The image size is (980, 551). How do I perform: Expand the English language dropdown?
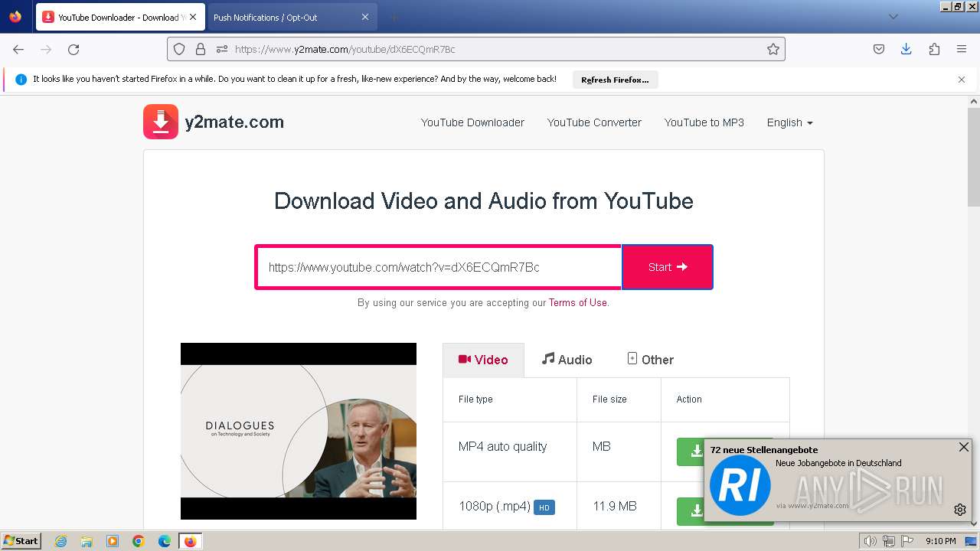click(x=789, y=122)
